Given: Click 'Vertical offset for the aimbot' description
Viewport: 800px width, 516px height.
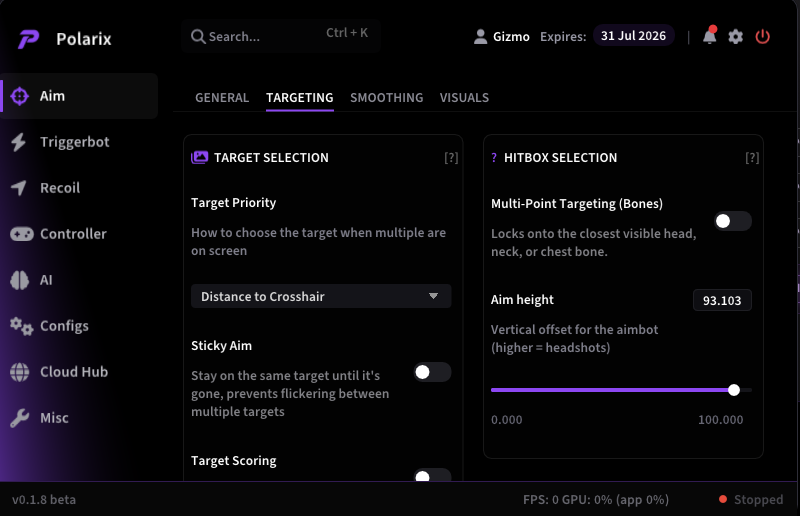Looking at the screenshot, I should [574, 338].
